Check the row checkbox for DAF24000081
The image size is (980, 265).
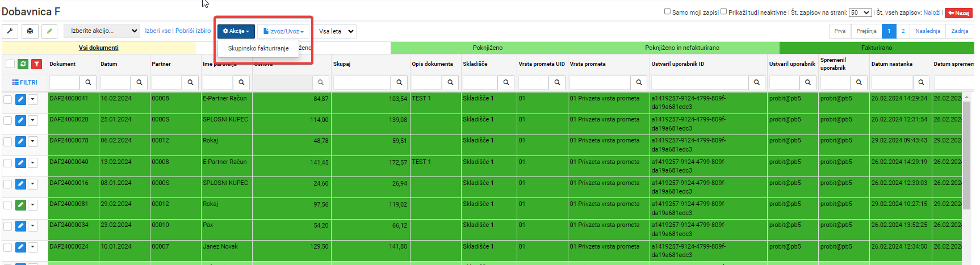7,205
